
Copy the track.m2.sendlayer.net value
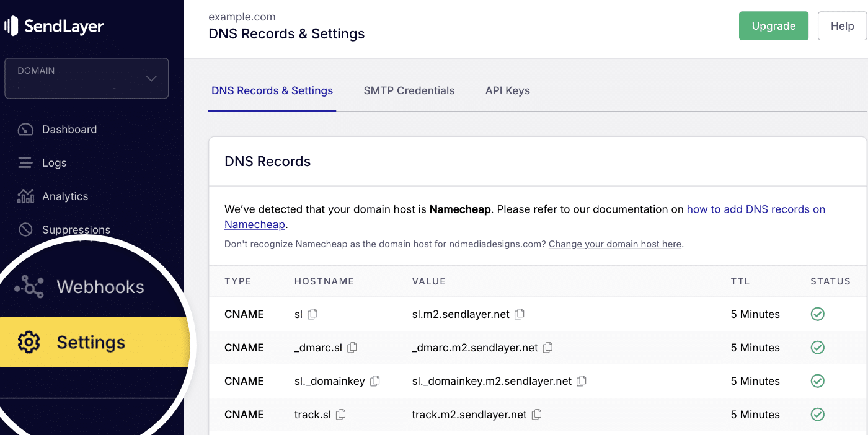coord(536,415)
